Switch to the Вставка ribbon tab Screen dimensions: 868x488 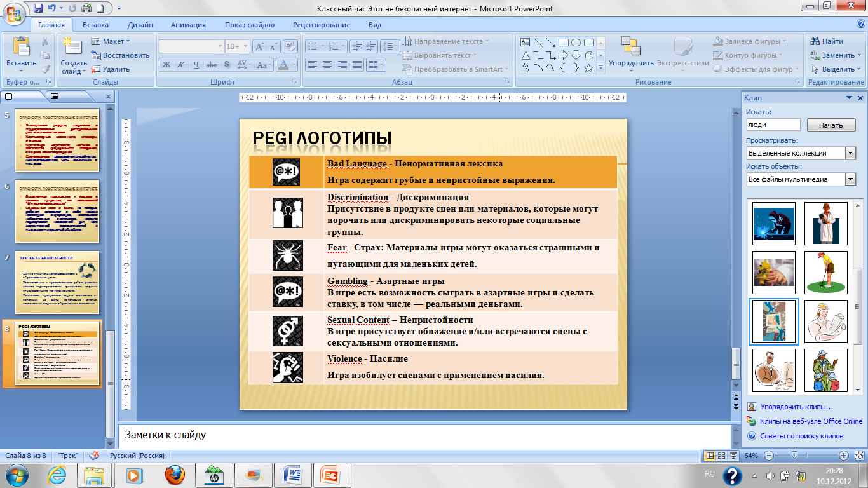point(95,25)
